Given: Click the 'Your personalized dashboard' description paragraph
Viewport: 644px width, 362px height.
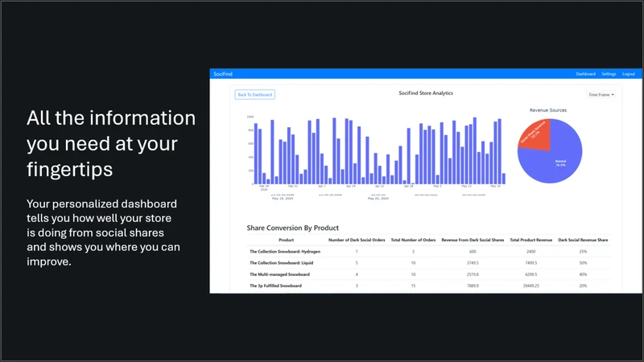Looking at the screenshot, I should [104, 232].
